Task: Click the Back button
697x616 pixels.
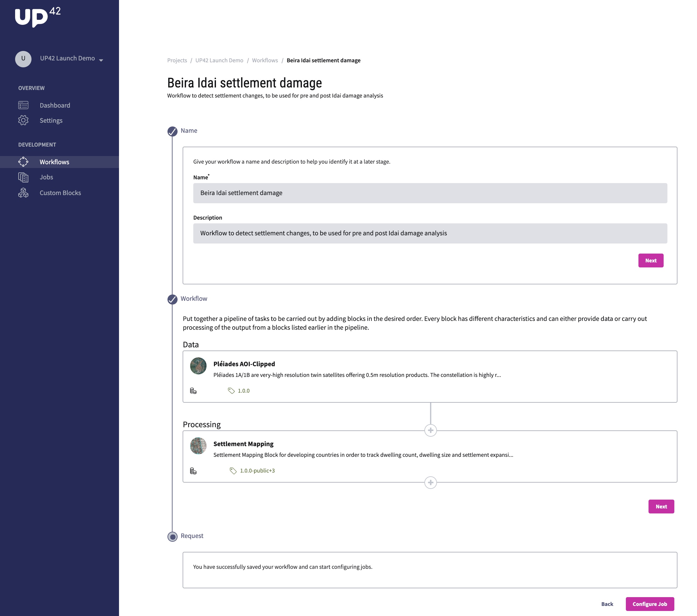Action: pos(607,604)
